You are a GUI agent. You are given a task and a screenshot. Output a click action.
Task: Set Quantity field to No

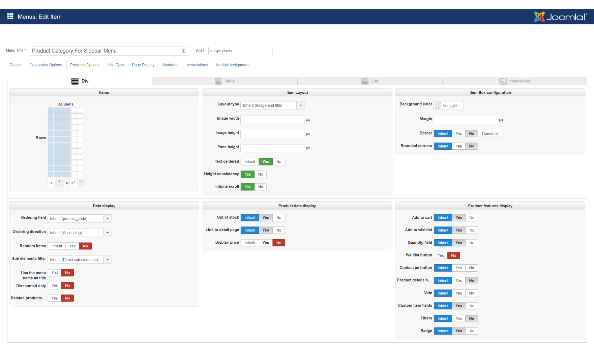pyautogui.click(x=472, y=243)
